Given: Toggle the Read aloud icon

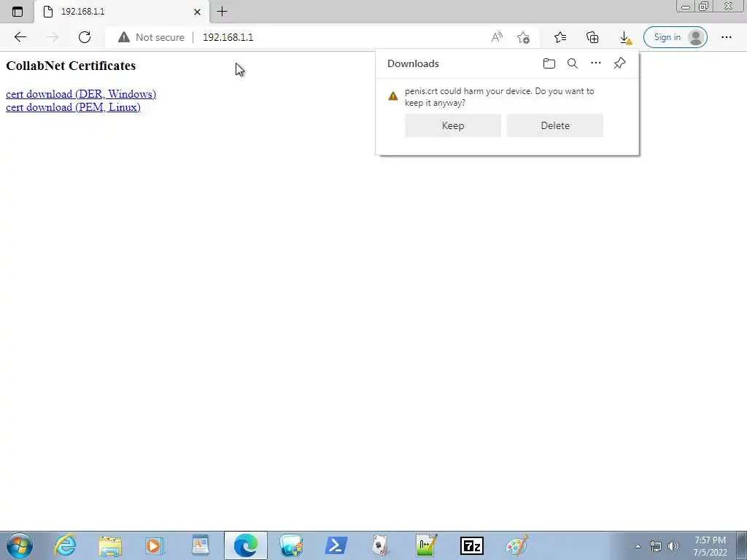Looking at the screenshot, I should coord(497,37).
